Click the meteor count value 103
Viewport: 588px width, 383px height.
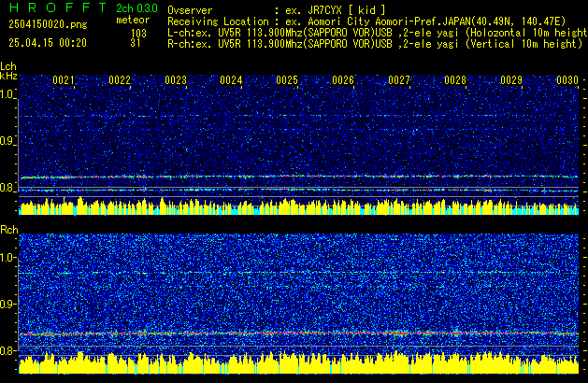[138, 34]
